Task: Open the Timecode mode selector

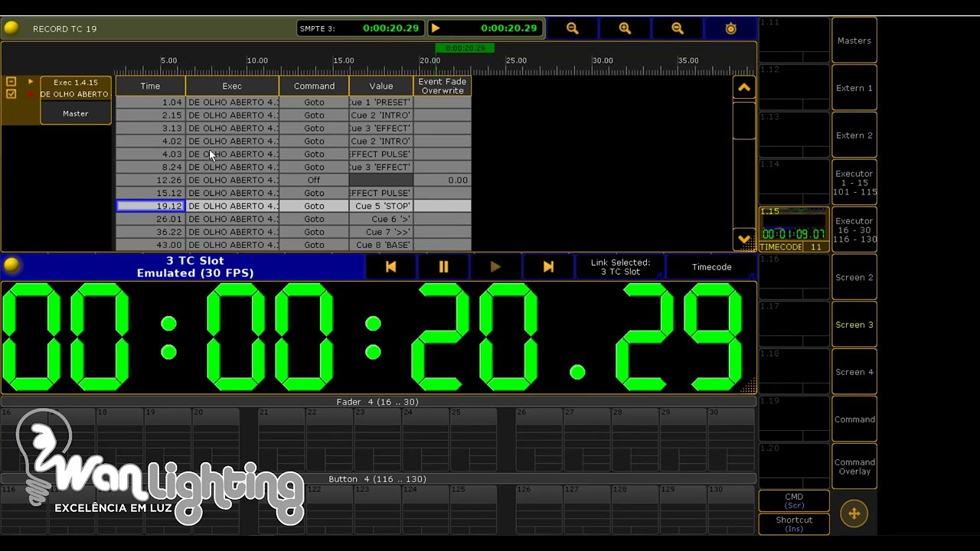Action: (x=711, y=267)
